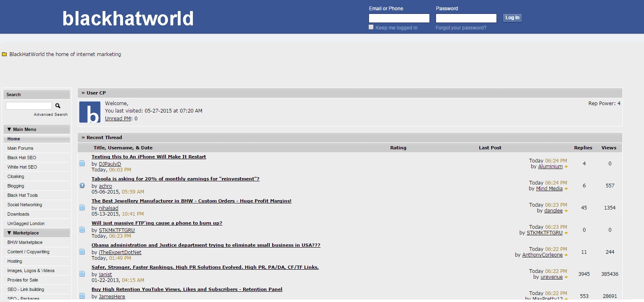Image resolution: width=644 pixels, height=302 pixels.
Task: Open Safer, Stronger, Faster Rankings thread
Action: (205, 267)
